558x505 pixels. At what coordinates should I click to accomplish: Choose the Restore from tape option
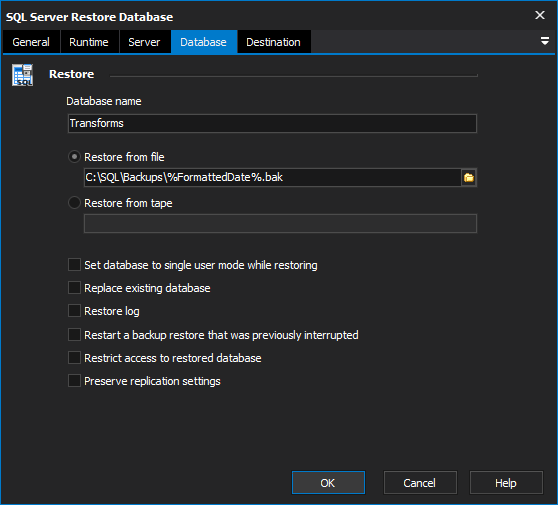[74, 203]
